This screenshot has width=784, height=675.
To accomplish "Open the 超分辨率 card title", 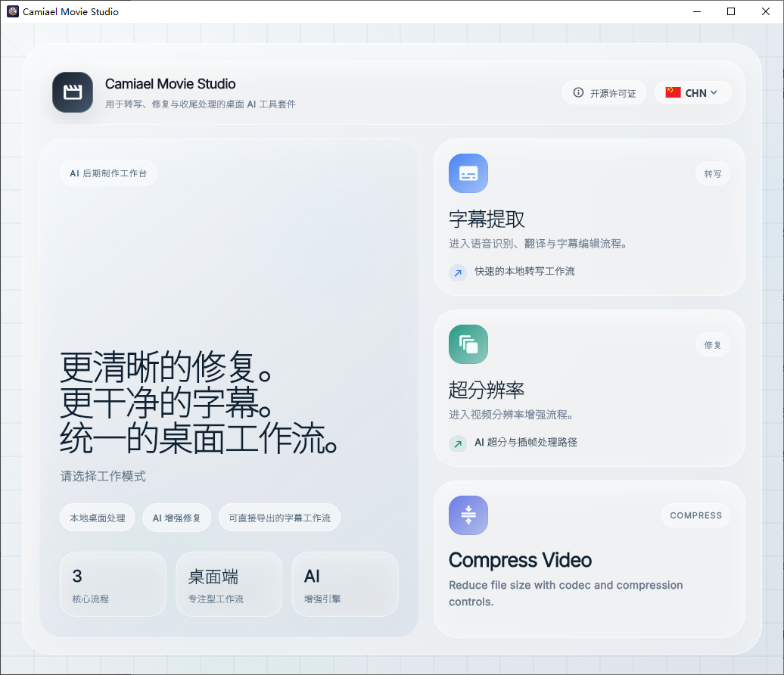I will [487, 390].
